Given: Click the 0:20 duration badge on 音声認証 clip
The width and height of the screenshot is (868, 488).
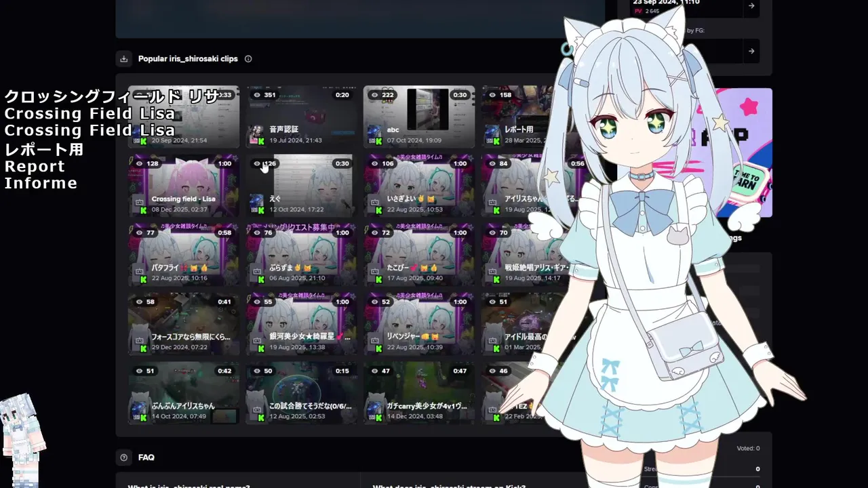Looking at the screenshot, I should click(x=342, y=95).
